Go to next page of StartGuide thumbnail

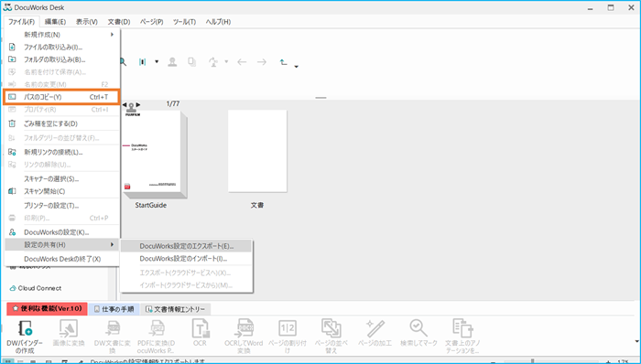pyautogui.click(x=138, y=105)
